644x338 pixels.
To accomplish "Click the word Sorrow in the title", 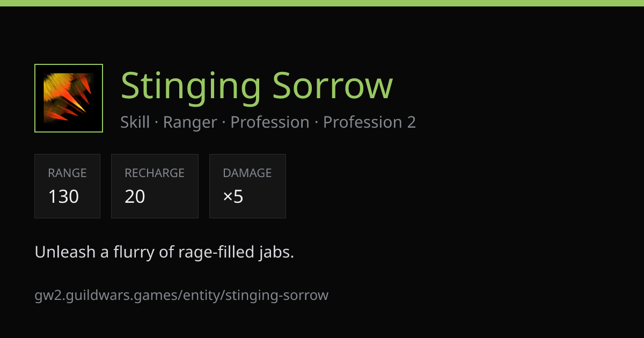I will pos(333,86).
